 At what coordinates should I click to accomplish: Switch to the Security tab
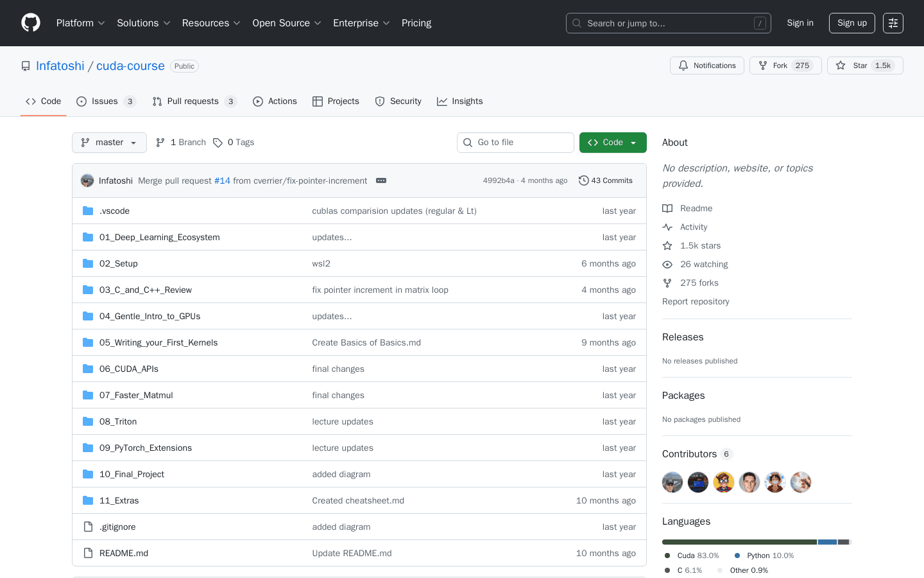pyautogui.click(x=398, y=101)
